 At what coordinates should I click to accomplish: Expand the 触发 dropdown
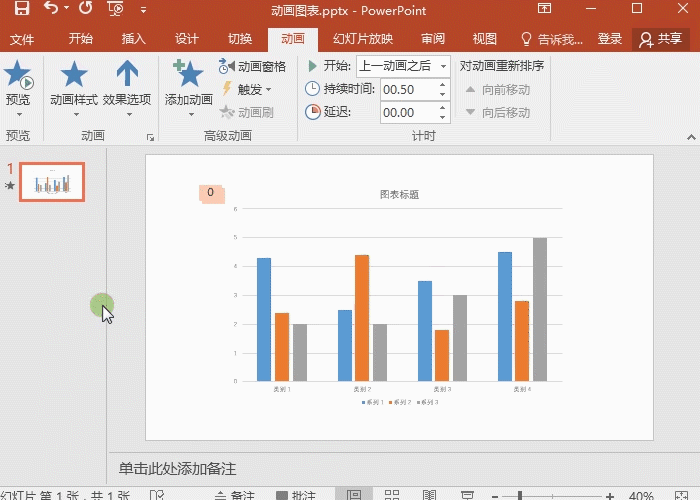[x=247, y=89]
